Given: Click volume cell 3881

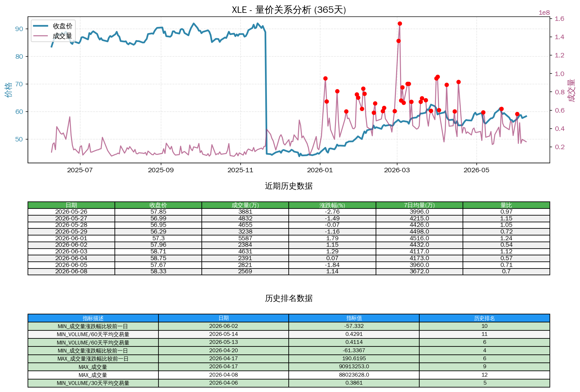Looking at the screenshot, I should tap(245, 212).
